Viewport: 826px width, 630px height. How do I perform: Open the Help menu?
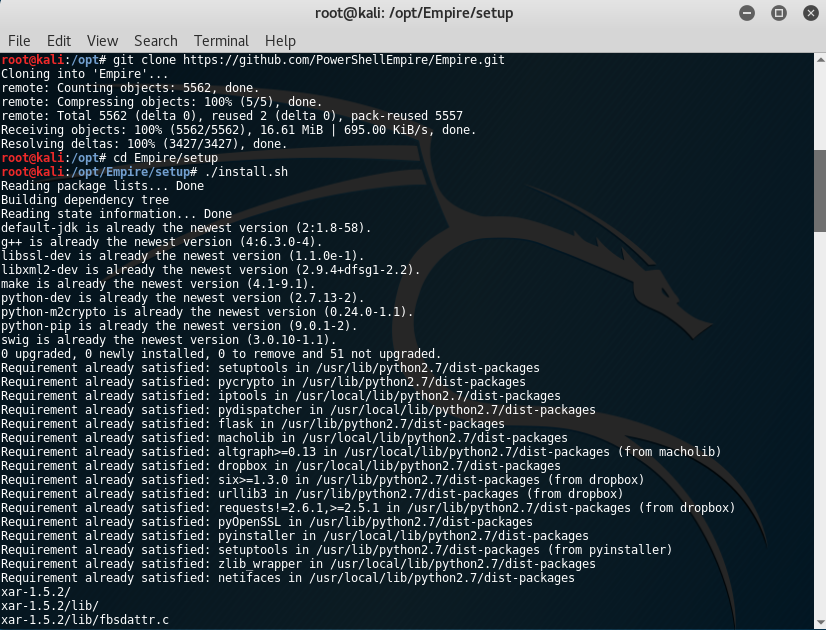[x=280, y=41]
